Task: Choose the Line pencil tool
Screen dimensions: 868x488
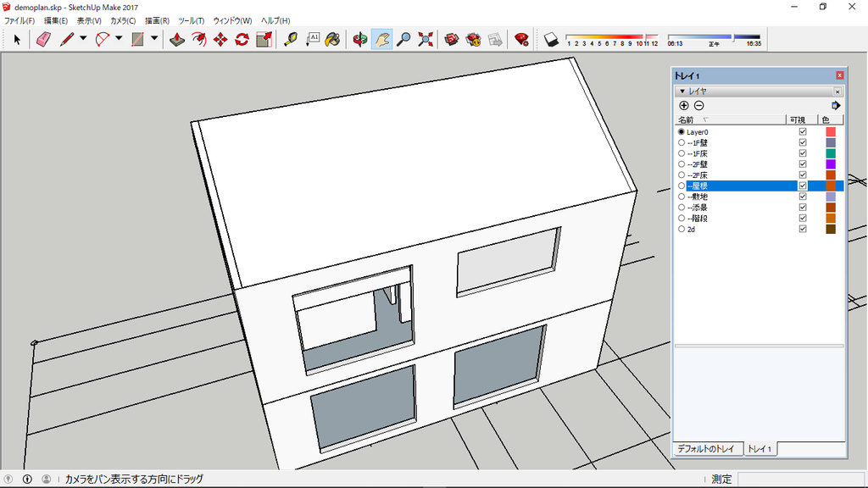Action: pyautogui.click(x=66, y=39)
